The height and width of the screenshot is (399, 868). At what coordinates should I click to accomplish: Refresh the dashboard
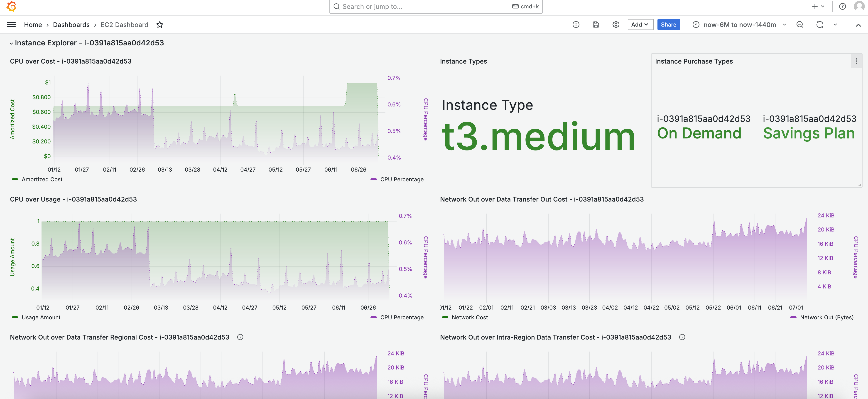pyautogui.click(x=820, y=25)
